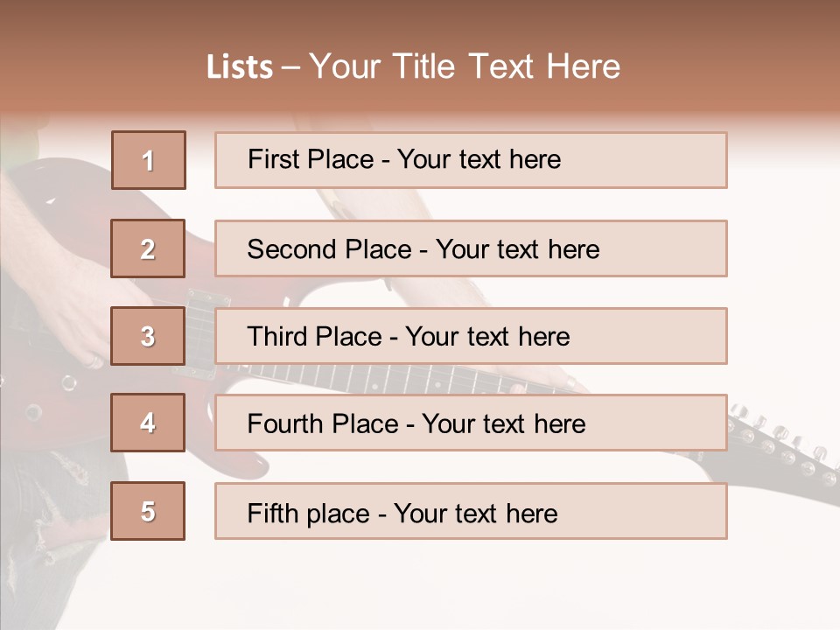Click the "Fifth place - Your text here" box
This screenshot has height=630, width=840.
(x=471, y=512)
